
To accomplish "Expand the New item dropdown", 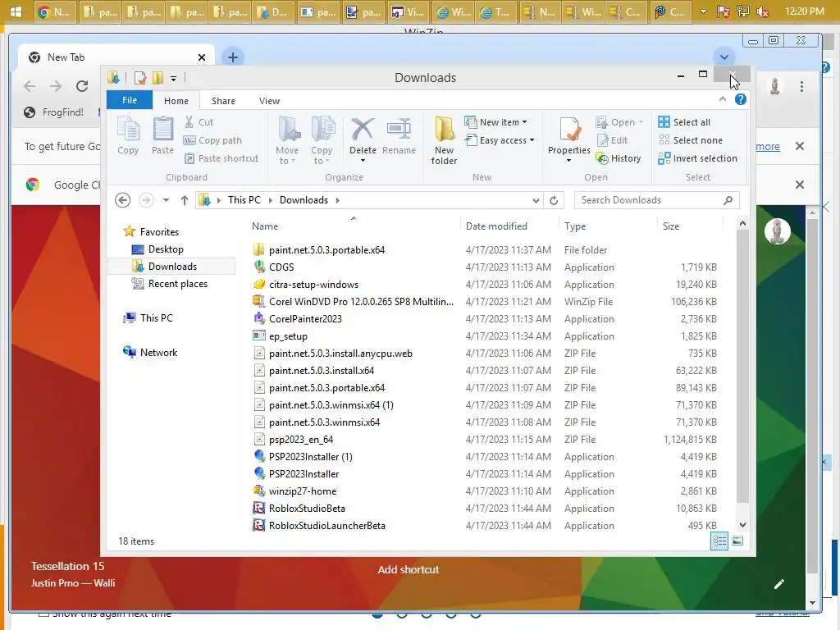I will [x=496, y=122].
